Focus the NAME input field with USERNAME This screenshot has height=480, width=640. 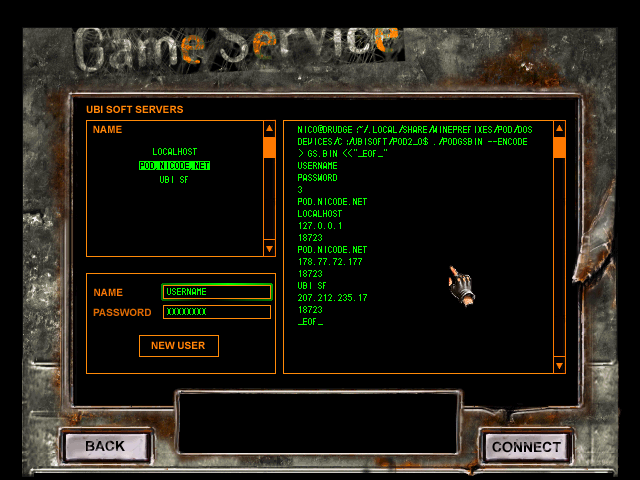pos(217,292)
